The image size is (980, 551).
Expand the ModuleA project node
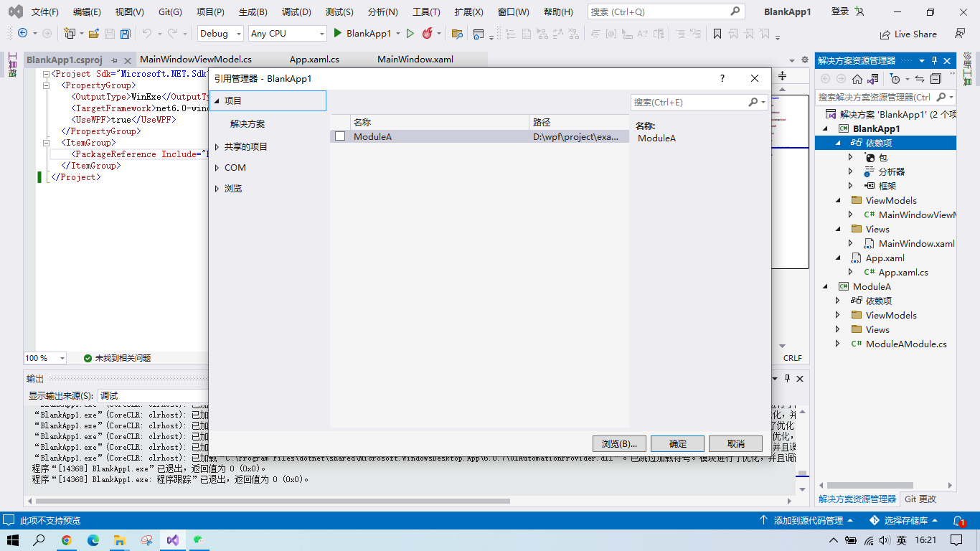(824, 286)
